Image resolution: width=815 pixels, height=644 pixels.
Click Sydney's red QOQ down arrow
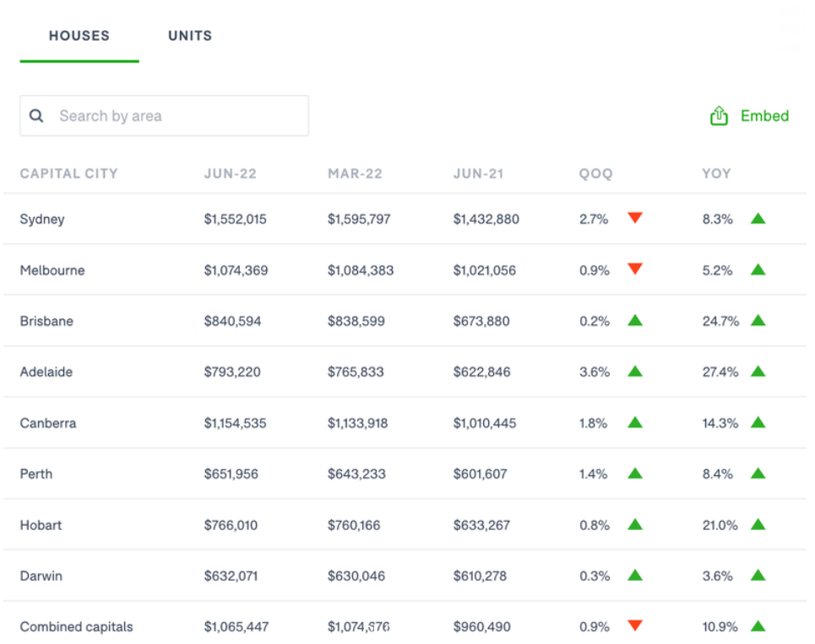click(x=635, y=218)
